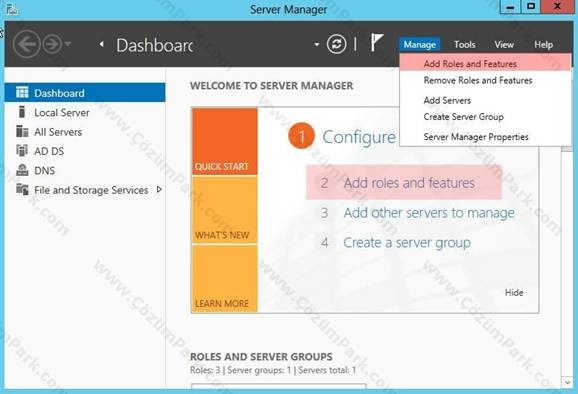The height and width of the screenshot is (394, 578).
Task: Click the AD DS icon
Action: click(22, 150)
